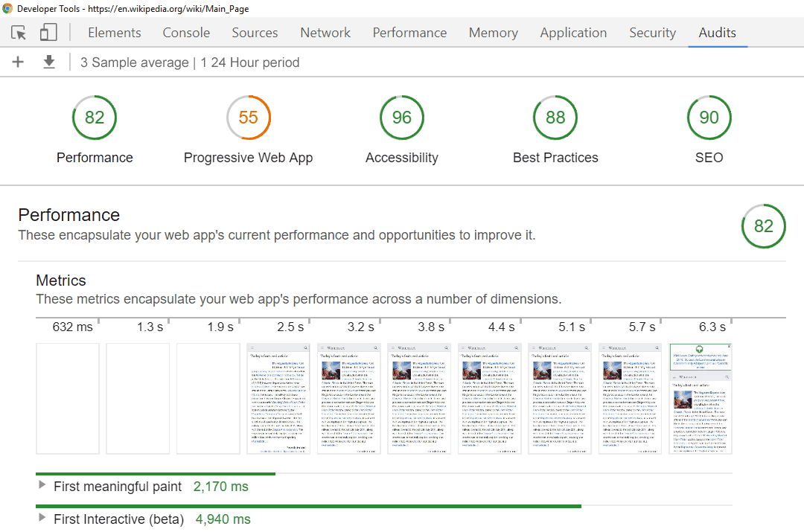Click the Accessibility score gauge showing 96
The height and width of the screenshot is (532, 804).
pos(402,118)
